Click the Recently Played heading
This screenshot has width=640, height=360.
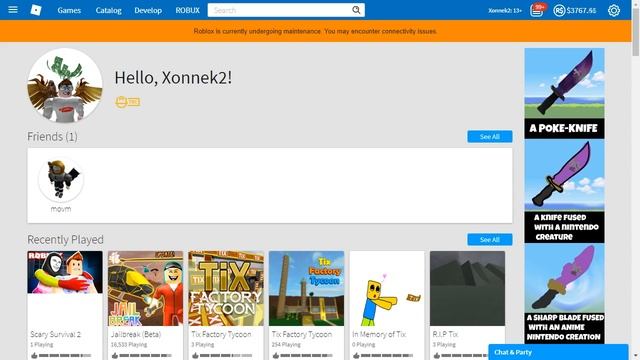(65, 240)
